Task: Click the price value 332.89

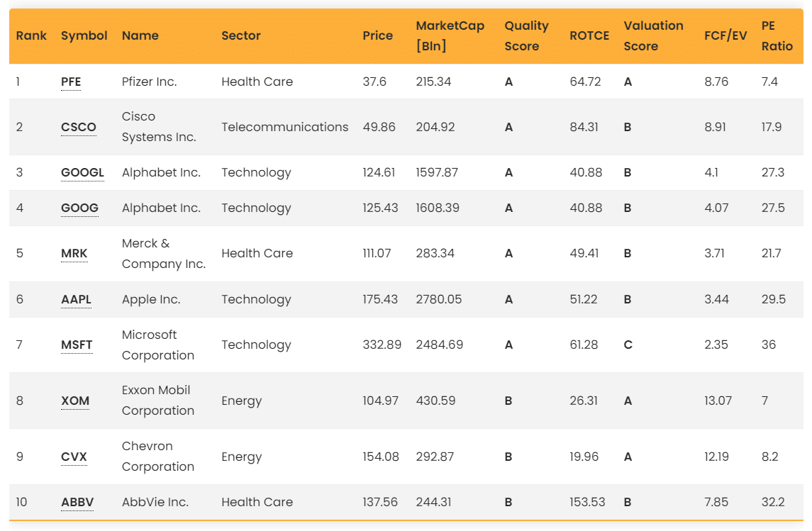Action: tap(382, 345)
